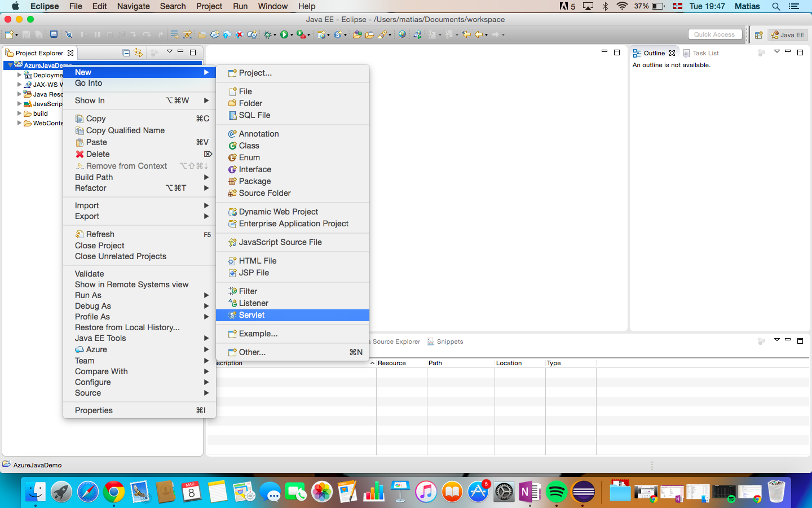The width and height of the screenshot is (812, 508).
Task: Click the Link with Editor icon
Action: pos(138,52)
